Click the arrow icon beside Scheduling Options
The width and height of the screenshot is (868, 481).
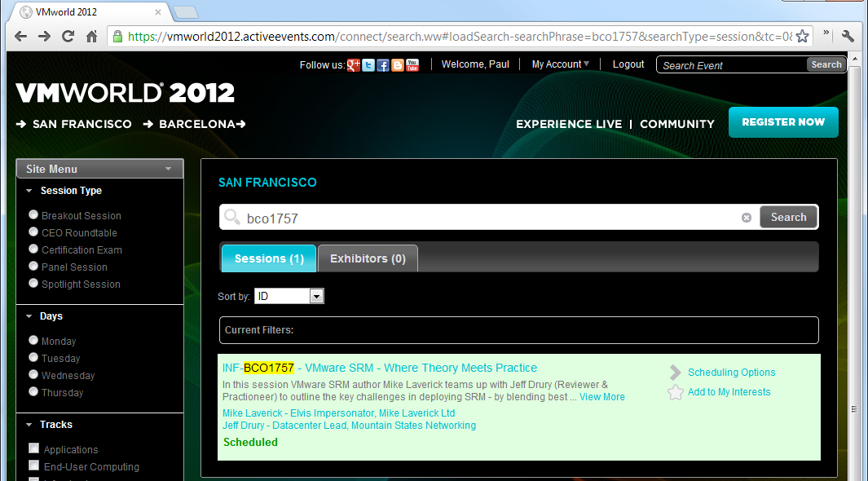tap(676, 373)
